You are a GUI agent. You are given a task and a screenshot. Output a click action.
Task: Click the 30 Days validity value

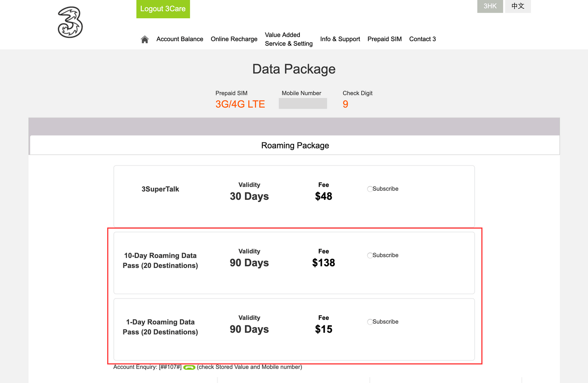(249, 196)
